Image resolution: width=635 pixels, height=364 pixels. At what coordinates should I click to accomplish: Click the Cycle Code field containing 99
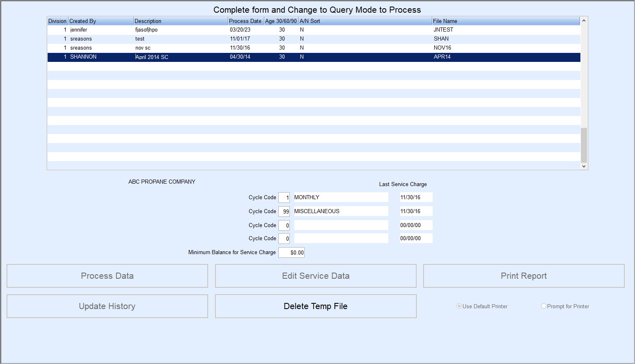(x=284, y=212)
